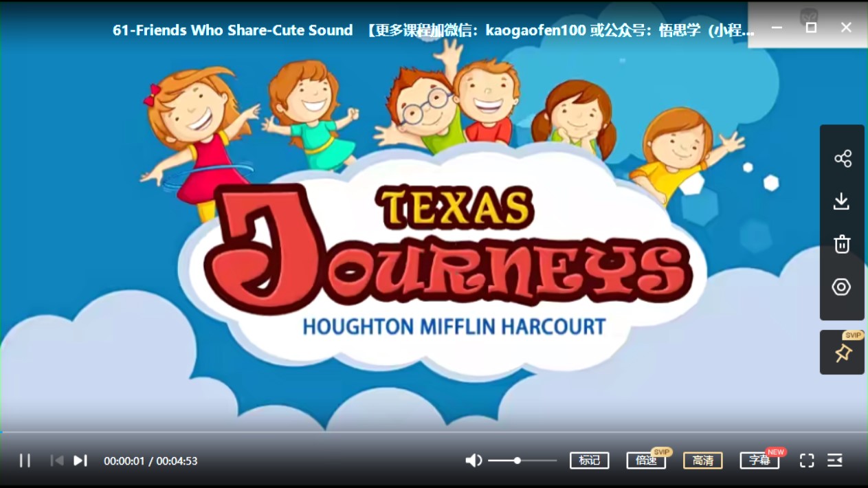Pin the player window on top
The height and width of the screenshot is (488, 868).
tap(843, 353)
